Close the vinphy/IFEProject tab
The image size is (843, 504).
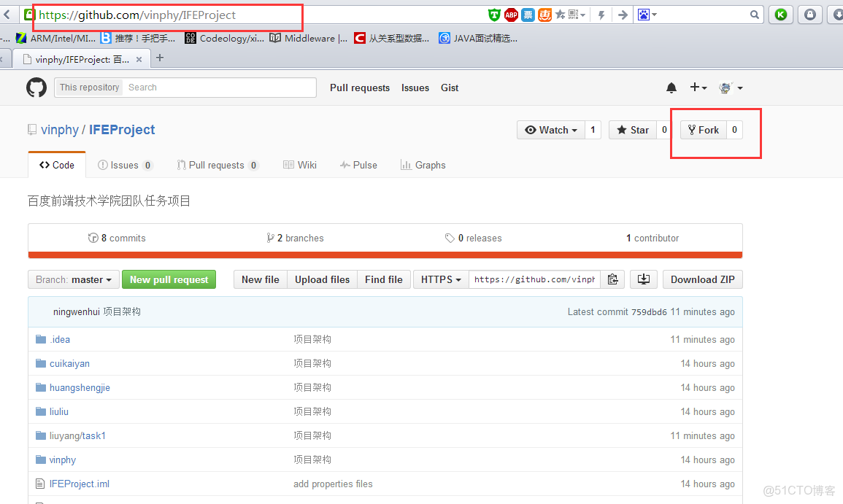pos(139,60)
